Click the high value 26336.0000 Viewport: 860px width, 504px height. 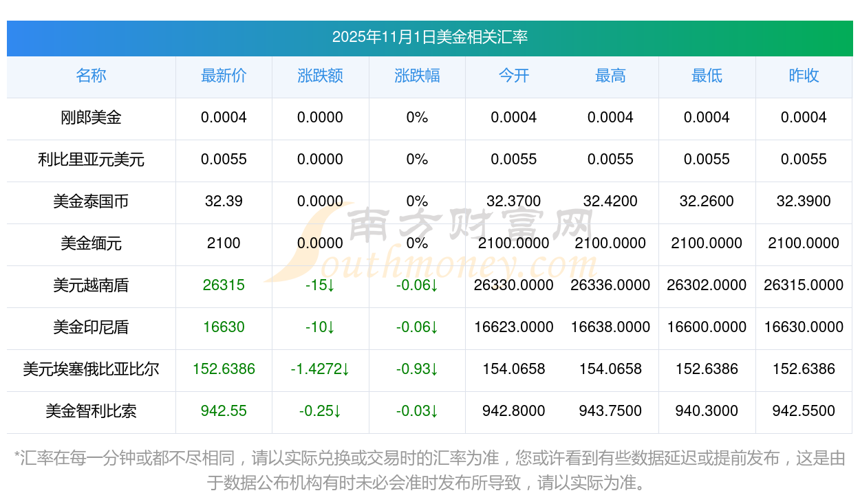[610, 285]
